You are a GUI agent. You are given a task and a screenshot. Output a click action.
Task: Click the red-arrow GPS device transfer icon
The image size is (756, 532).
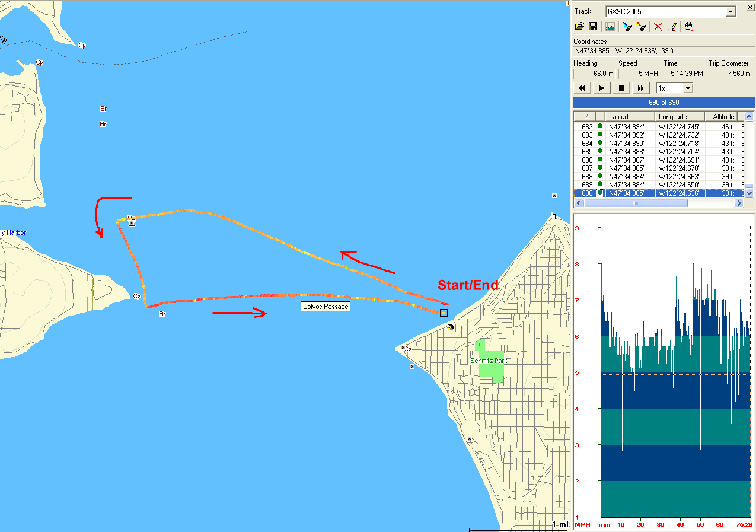tap(641, 27)
